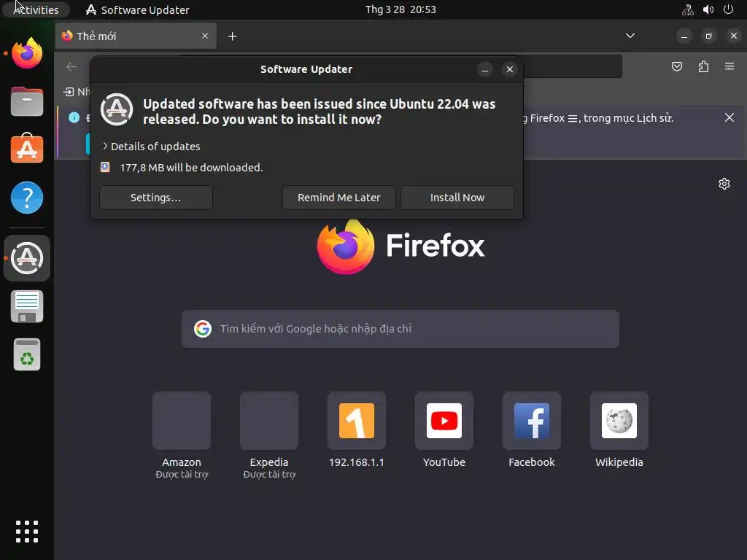
Task: Click the download size icon in updater
Action: point(105,167)
